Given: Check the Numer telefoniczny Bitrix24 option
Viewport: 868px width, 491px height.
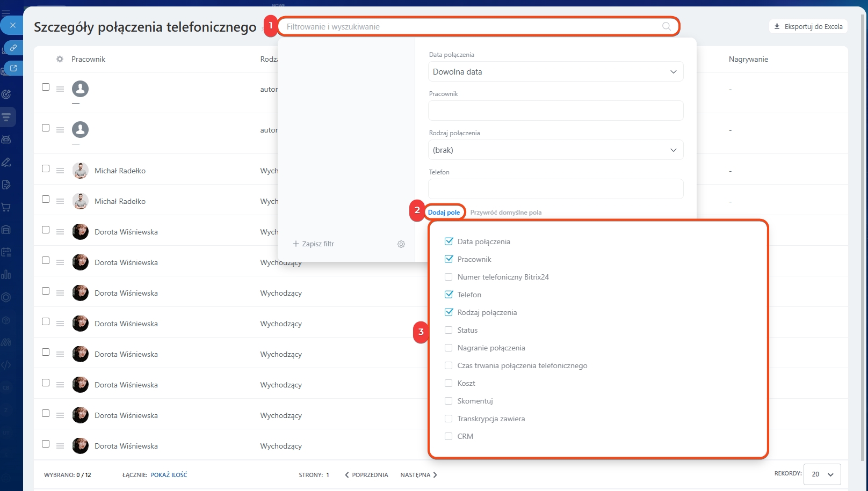Looking at the screenshot, I should (x=449, y=277).
